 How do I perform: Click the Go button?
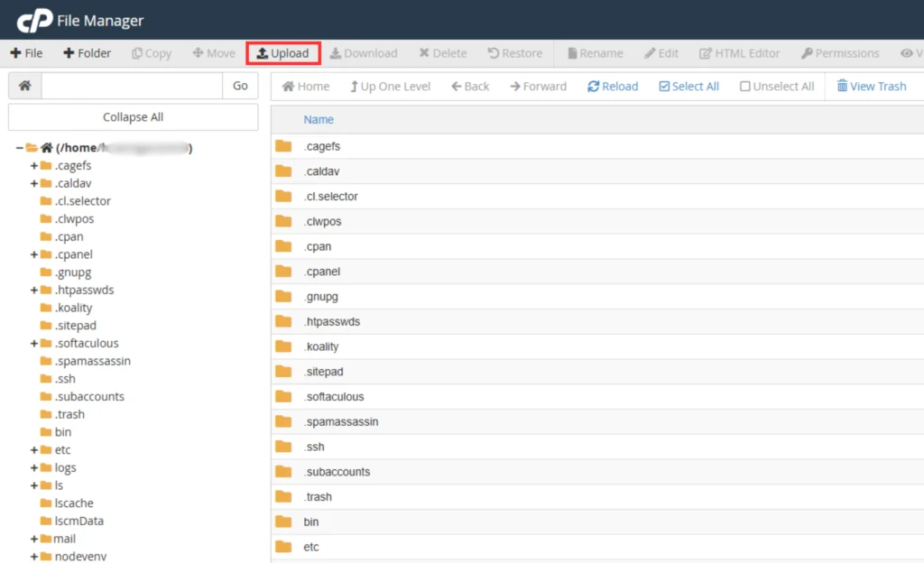240,86
